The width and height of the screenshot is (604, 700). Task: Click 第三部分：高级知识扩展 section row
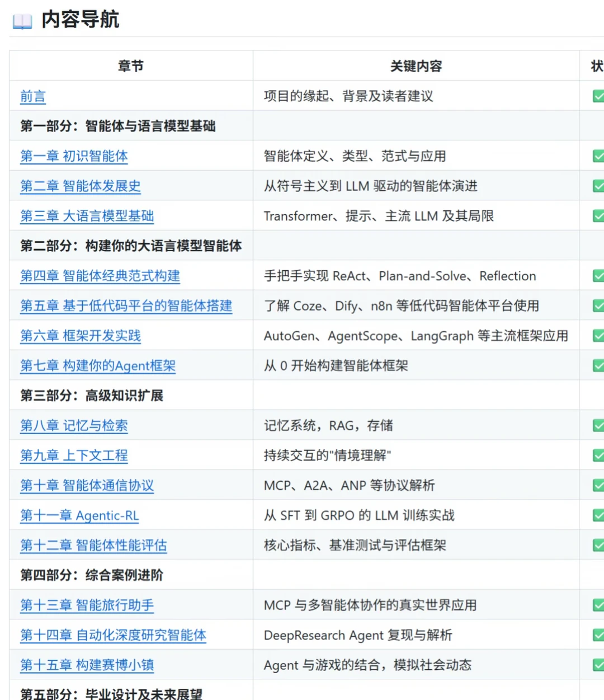point(306,396)
